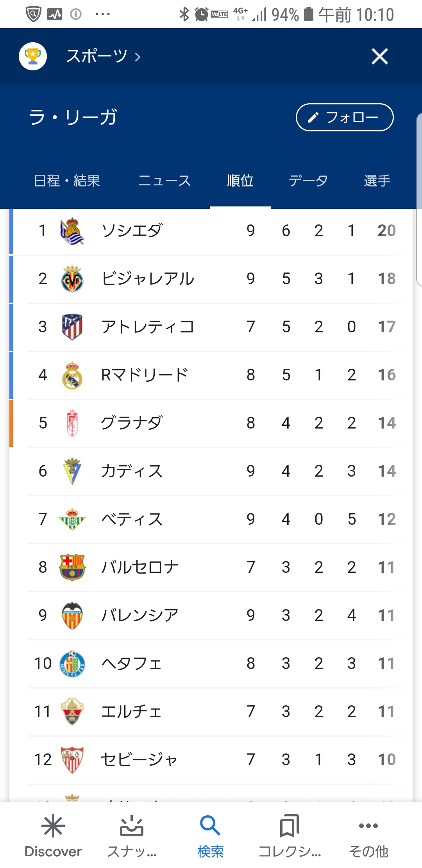Image resolution: width=422 pixels, height=868 pixels.
Task: Click the Barcelona club crest
Action: coord(72,567)
